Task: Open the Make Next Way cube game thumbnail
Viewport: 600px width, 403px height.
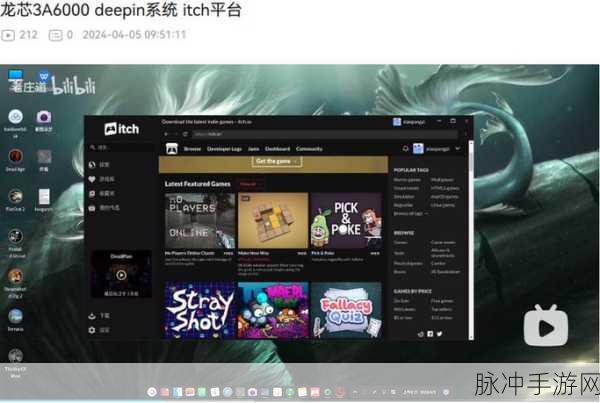Action: pyautogui.click(x=273, y=221)
